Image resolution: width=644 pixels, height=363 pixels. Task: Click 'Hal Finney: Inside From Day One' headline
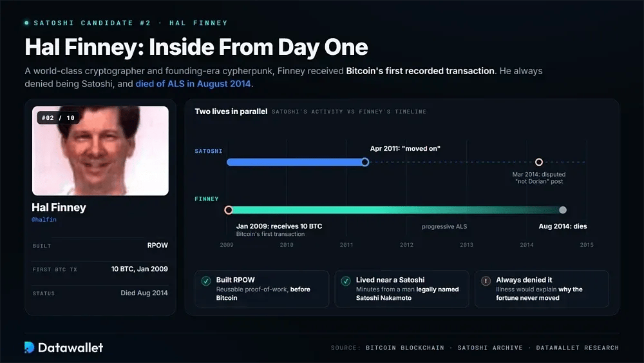pyautogui.click(x=196, y=47)
